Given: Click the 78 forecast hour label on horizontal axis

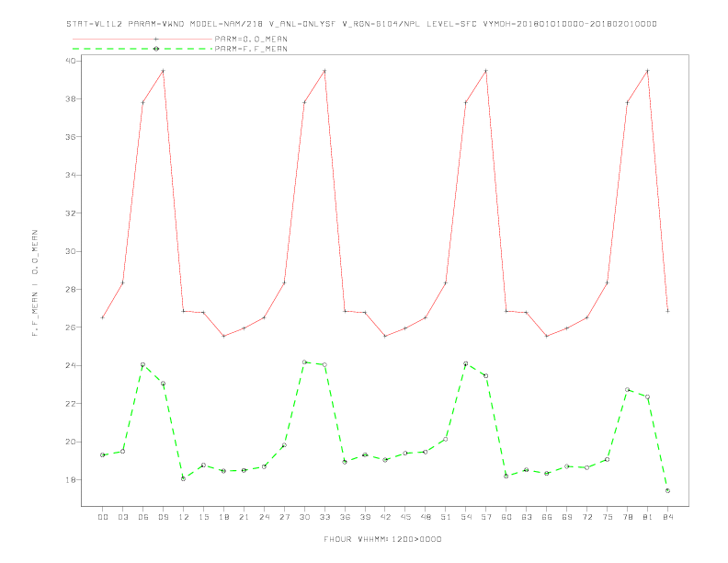Looking at the screenshot, I should pyautogui.click(x=627, y=517).
